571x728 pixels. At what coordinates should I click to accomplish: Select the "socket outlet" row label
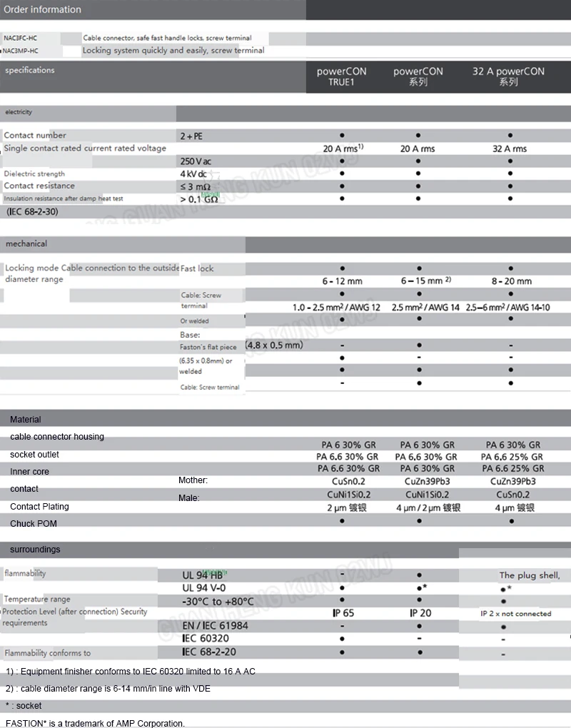click(34, 455)
